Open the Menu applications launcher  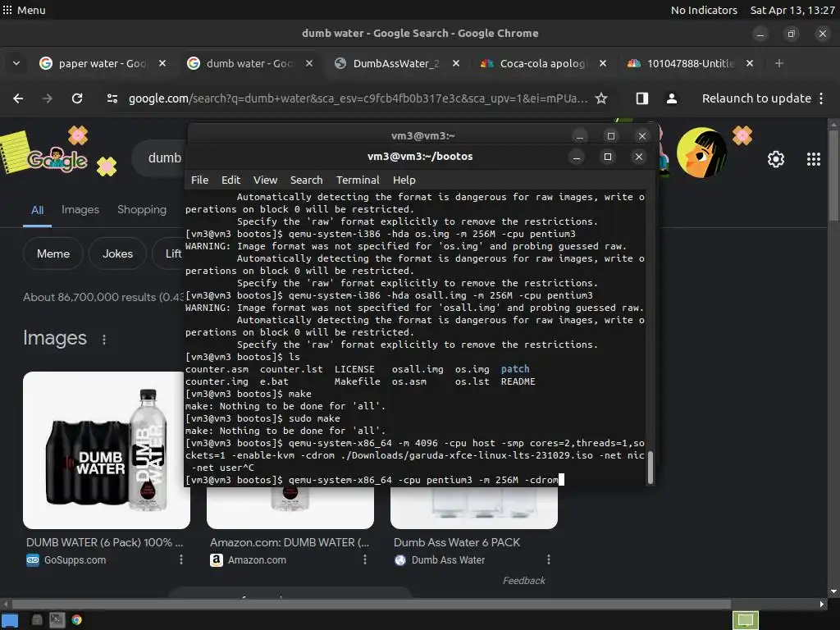coord(24,10)
